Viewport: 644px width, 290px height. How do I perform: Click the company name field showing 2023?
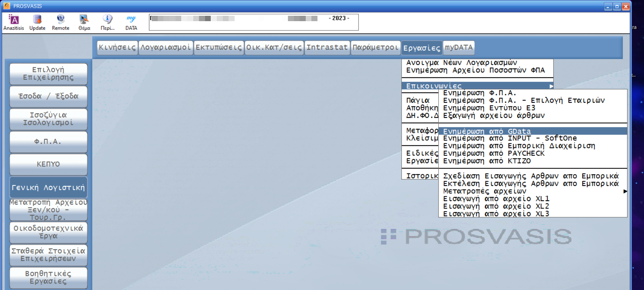pos(253,22)
